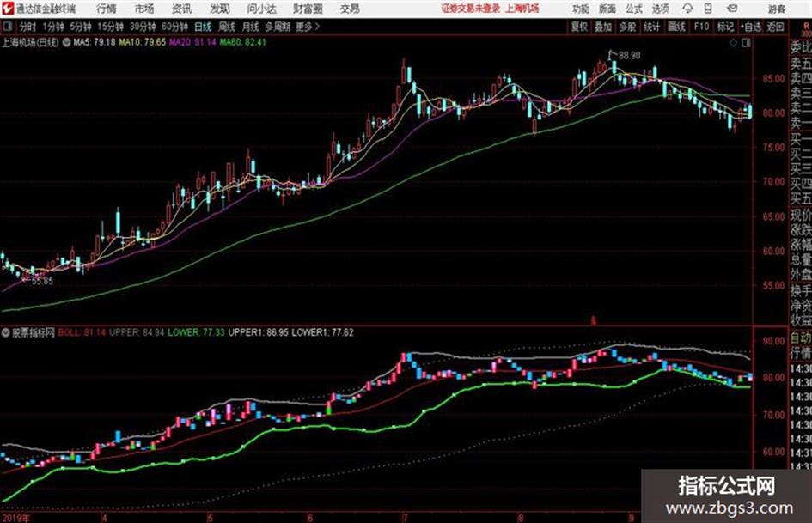
Task: Open the 多周期 view
Action: coord(277,27)
